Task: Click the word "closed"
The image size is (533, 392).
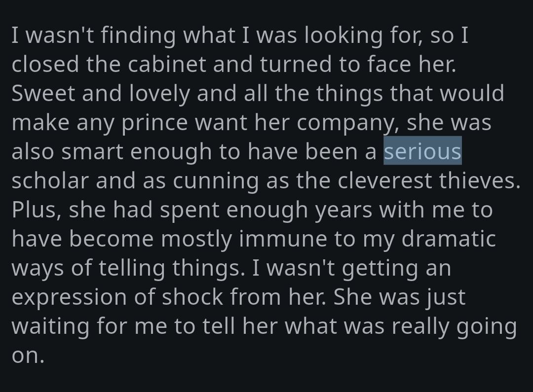Action: pyautogui.click(x=44, y=65)
